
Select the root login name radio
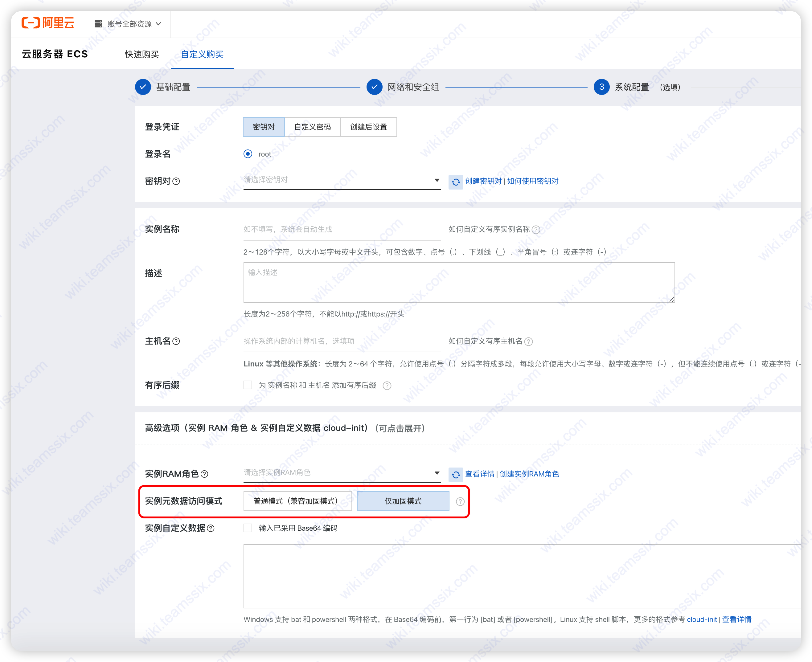coord(248,154)
